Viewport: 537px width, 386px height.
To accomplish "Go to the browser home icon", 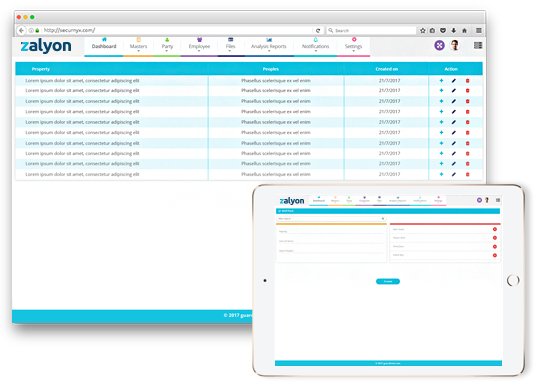I will click(x=464, y=30).
